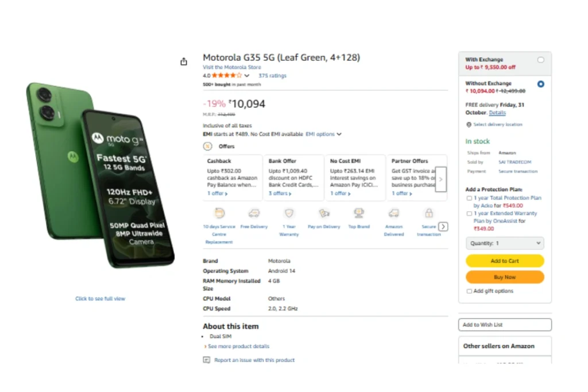This screenshot has width=588, height=392.
Task: Enable the Add gift options checkbox
Action: (x=470, y=291)
